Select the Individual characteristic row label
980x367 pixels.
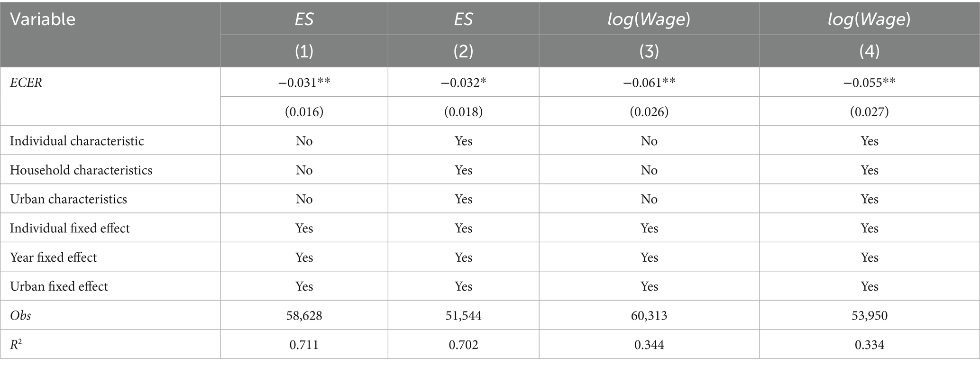click(x=77, y=141)
